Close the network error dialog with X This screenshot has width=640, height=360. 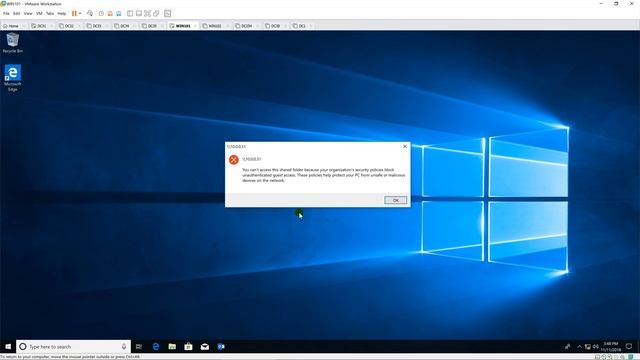405,146
